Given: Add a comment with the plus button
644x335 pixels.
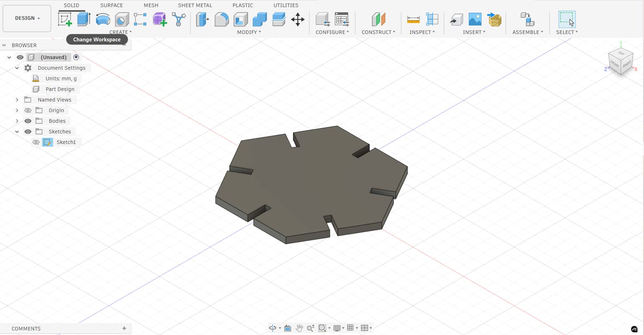Looking at the screenshot, I should [124, 328].
